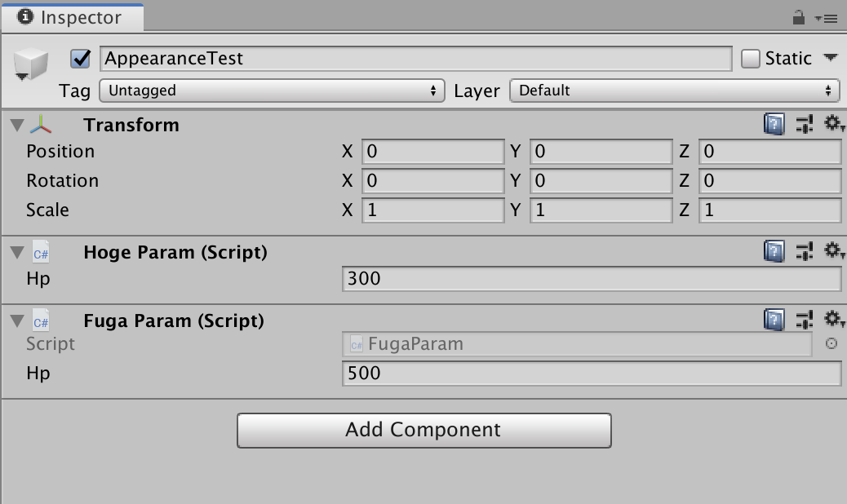This screenshot has width=847, height=504.
Task: Open Fuga Param preset sliders icon
Action: [805, 320]
